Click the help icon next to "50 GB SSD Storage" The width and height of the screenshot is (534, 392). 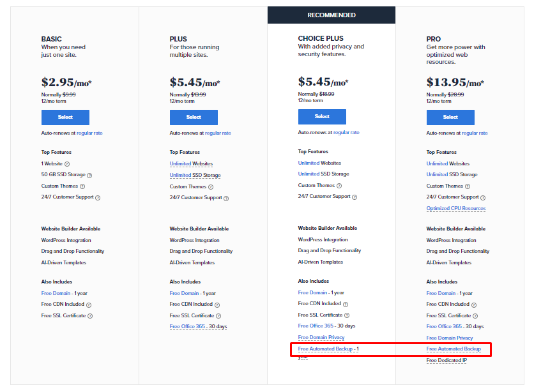[x=90, y=175]
